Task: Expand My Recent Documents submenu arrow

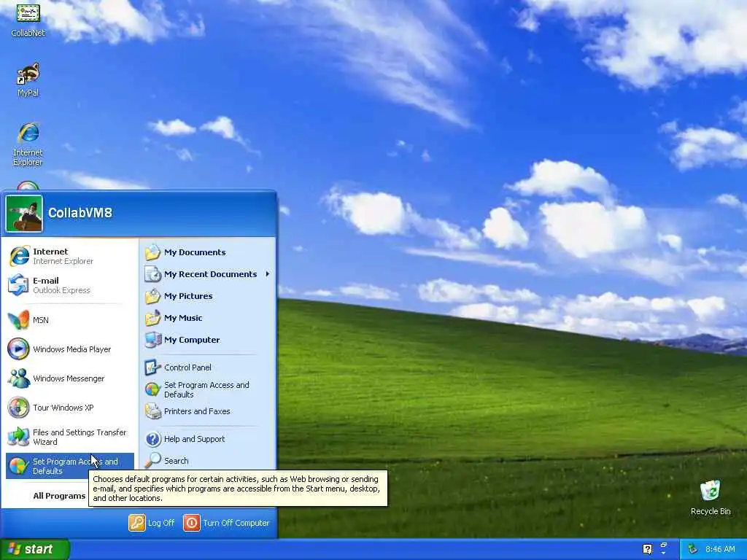Action: pos(268,274)
